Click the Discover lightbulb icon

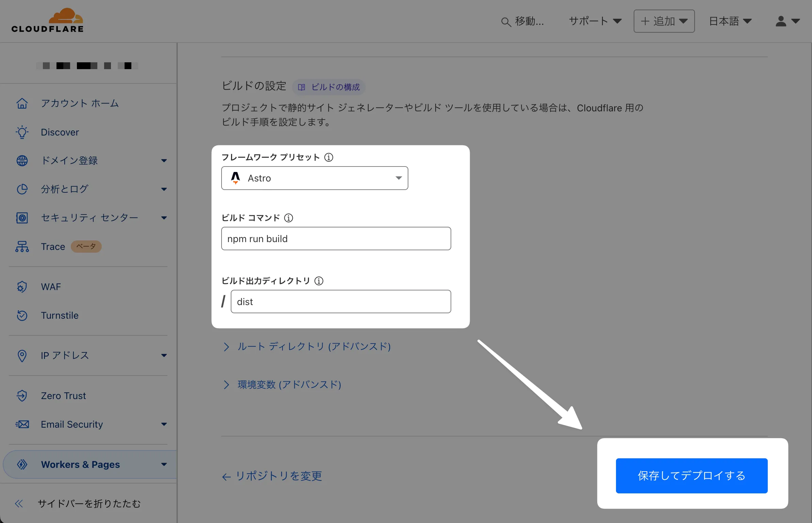point(22,132)
